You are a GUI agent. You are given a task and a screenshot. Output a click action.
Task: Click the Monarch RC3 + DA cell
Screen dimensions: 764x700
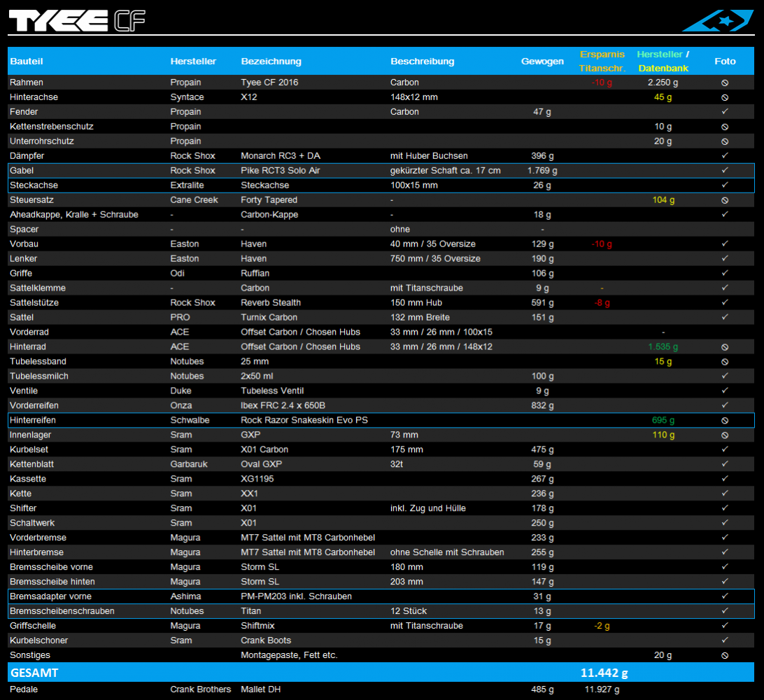point(281,156)
